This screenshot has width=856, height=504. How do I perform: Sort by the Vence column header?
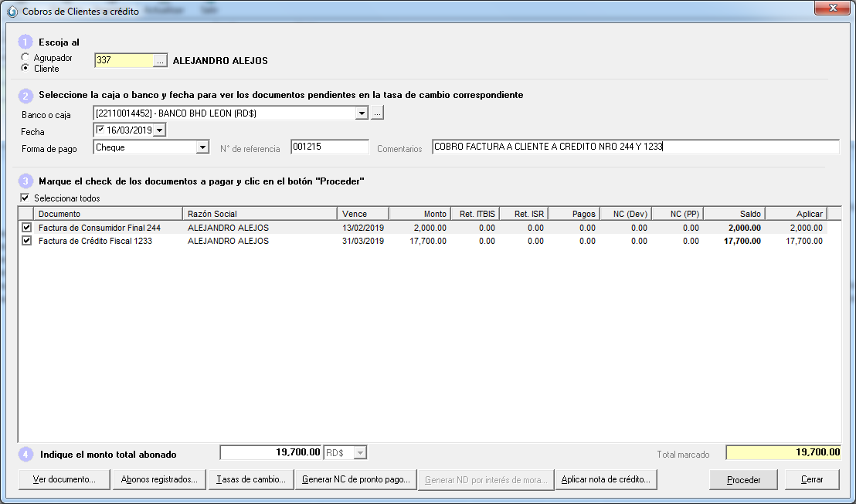(362, 214)
